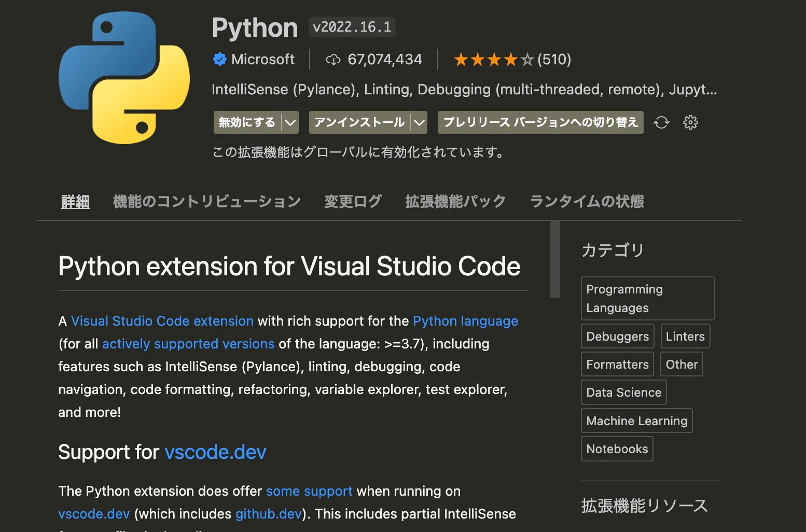Select the 詳細 tab
The image size is (806, 532).
point(76,201)
